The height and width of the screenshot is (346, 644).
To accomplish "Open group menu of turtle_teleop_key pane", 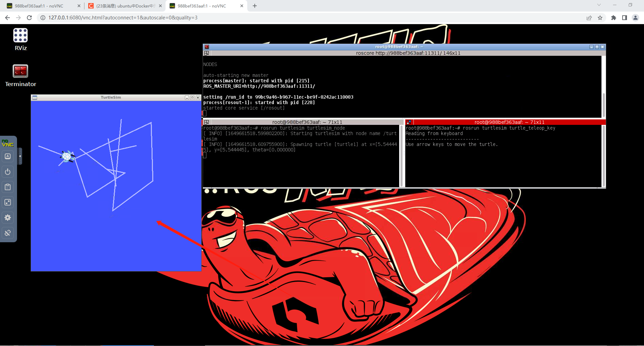I will click(x=409, y=122).
